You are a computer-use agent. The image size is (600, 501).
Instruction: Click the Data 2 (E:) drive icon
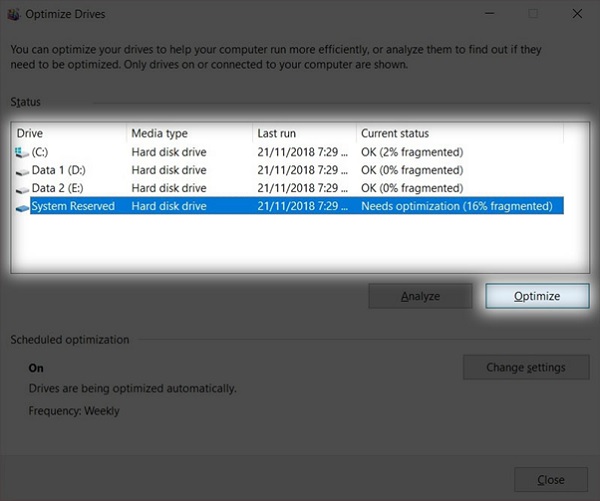23,188
